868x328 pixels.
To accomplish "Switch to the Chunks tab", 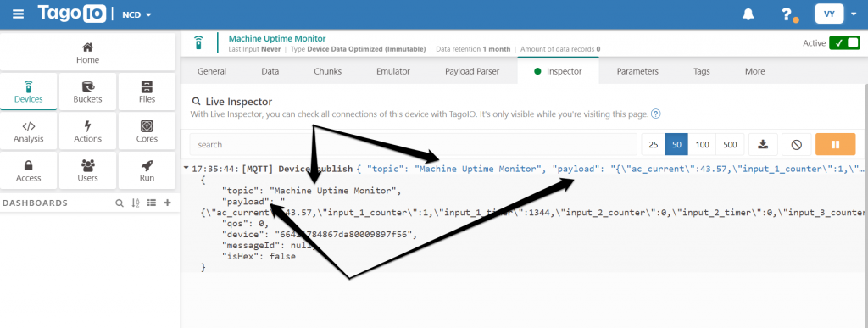I will [328, 71].
